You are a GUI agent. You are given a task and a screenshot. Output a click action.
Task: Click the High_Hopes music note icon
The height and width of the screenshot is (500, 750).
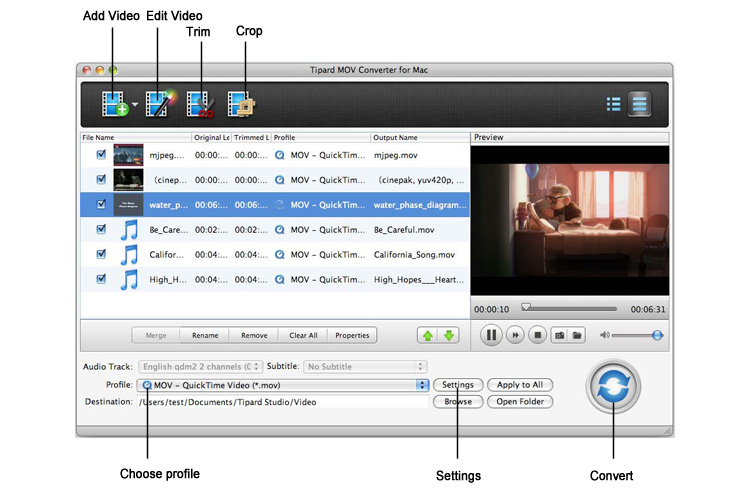129,279
